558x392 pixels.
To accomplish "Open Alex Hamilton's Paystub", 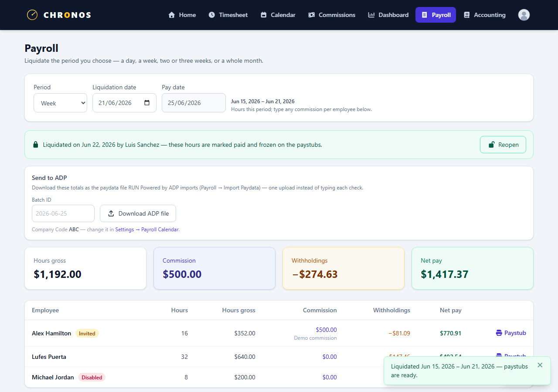I will point(511,333).
